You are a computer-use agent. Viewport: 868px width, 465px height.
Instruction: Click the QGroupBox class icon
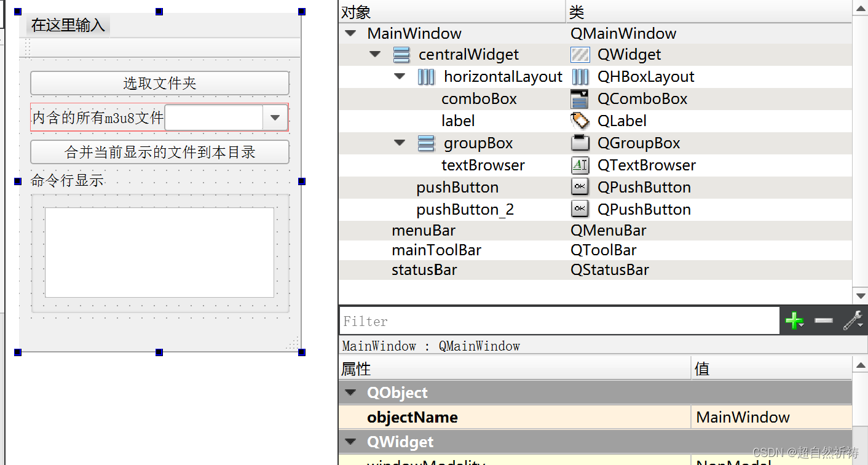click(580, 143)
